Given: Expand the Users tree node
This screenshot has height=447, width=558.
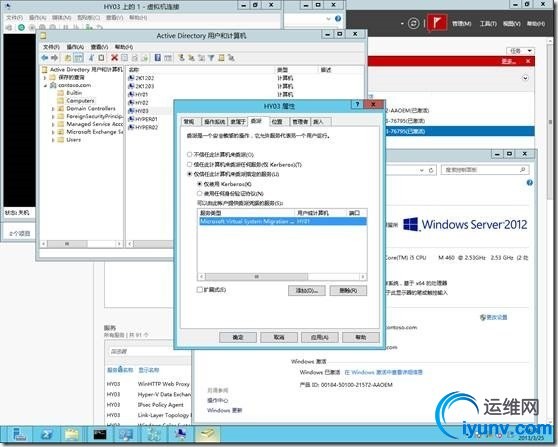Looking at the screenshot, I should (x=53, y=140).
